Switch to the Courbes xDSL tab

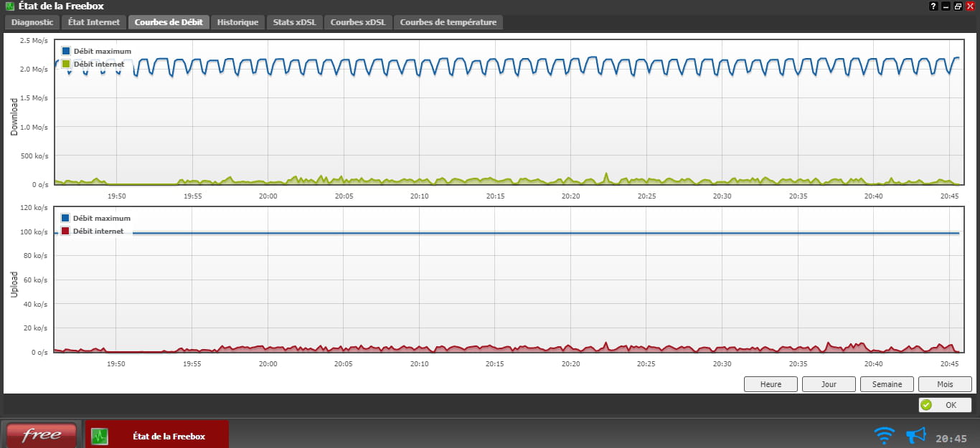coord(358,22)
